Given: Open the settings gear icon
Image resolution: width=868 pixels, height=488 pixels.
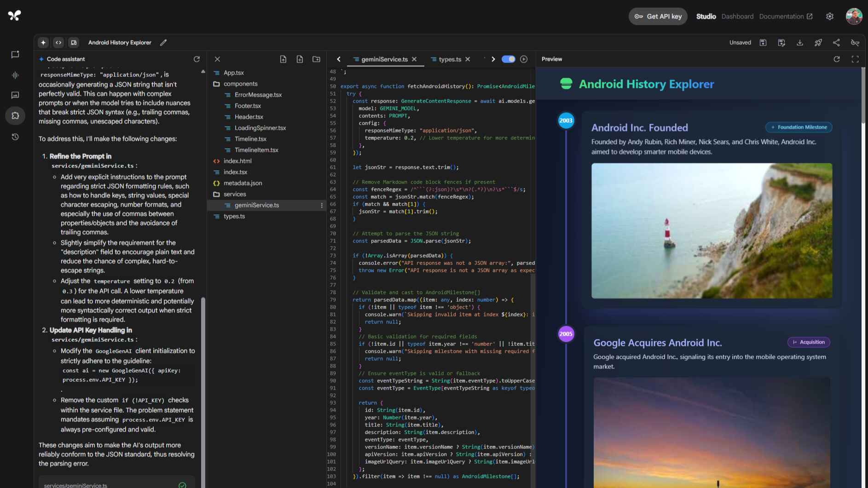Looking at the screenshot, I should (x=830, y=16).
